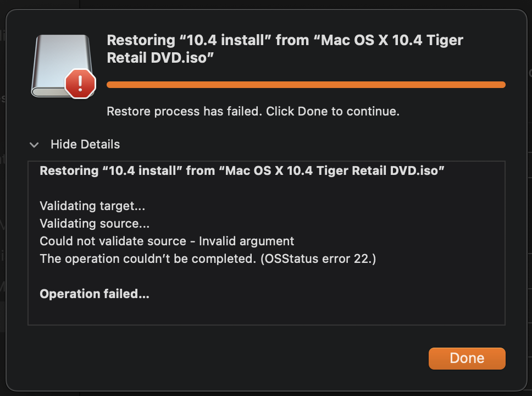Click "Click Done to continue" in status text
Screen dimensions: 532x396
point(332,111)
